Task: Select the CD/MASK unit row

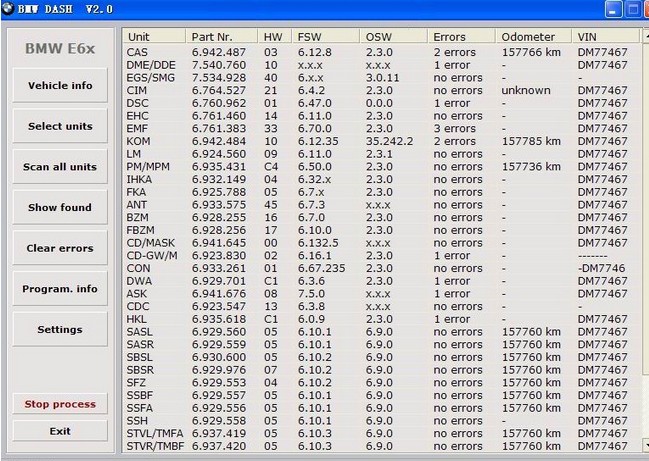Action: click(x=381, y=243)
